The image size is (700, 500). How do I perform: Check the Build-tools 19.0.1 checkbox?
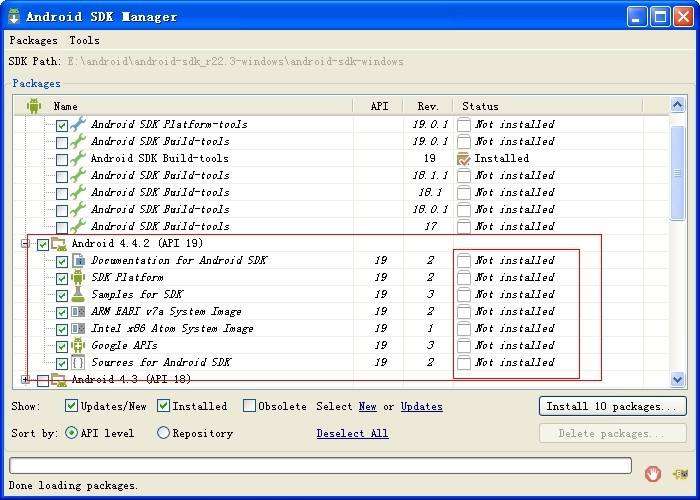tap(62, 142)
